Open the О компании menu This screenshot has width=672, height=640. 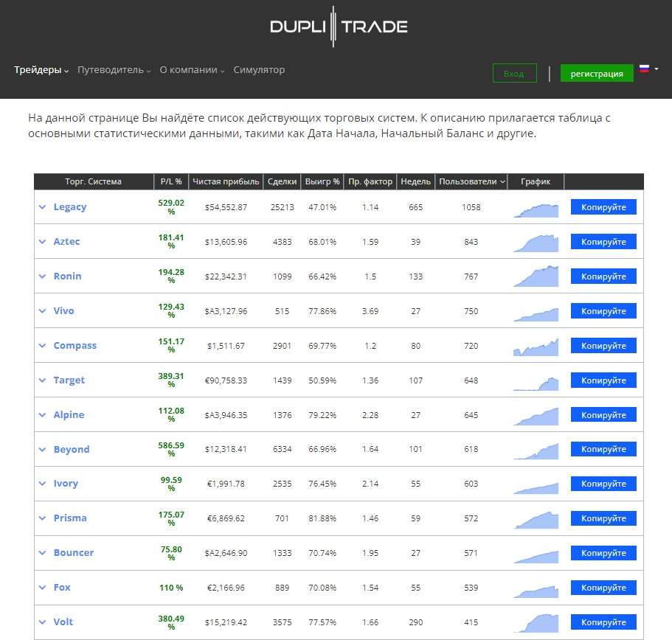point(192,70)
